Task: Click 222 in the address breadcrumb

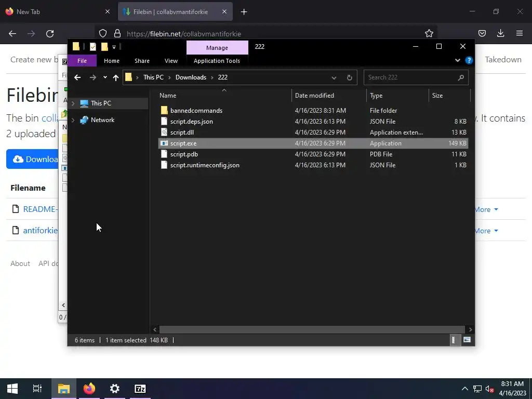Action: (x=222, y=77)
